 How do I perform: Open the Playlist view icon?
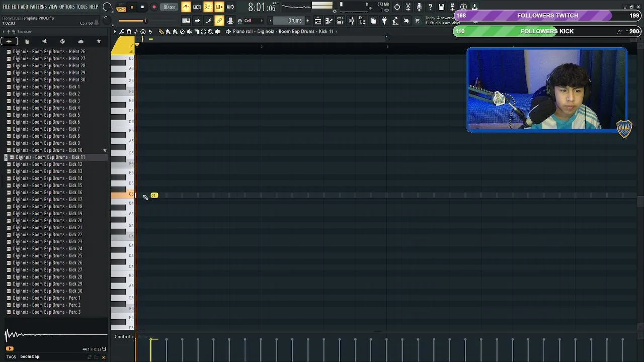click(318, 21)
